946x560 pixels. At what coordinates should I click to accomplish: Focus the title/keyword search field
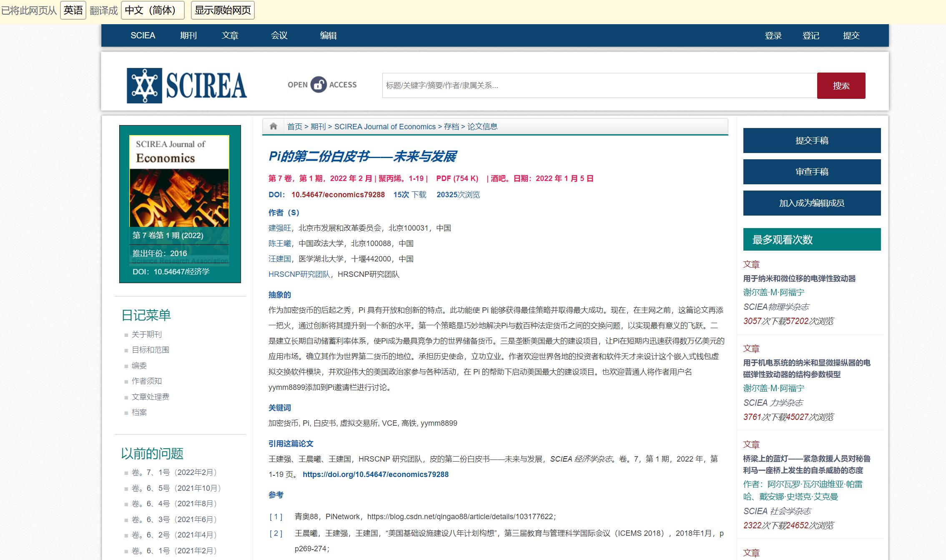(600, 85)
